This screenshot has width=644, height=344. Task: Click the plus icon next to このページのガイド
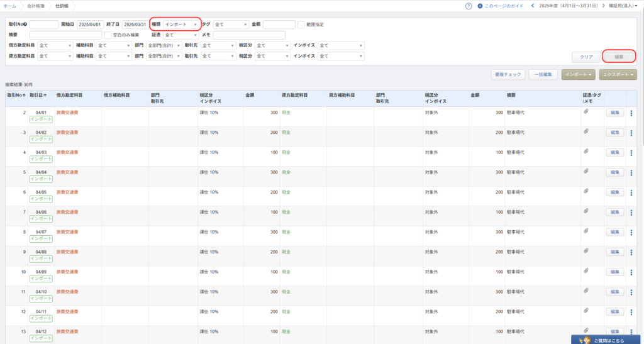480,6
